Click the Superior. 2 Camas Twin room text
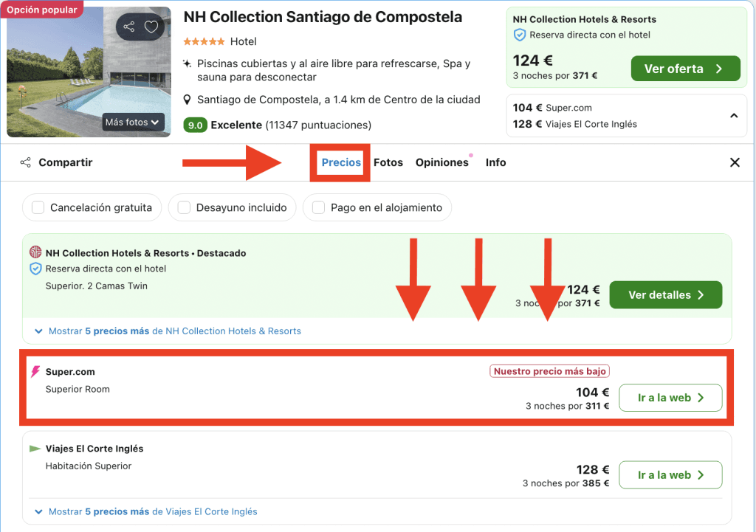756x532 pixels. tap(97, 286)
